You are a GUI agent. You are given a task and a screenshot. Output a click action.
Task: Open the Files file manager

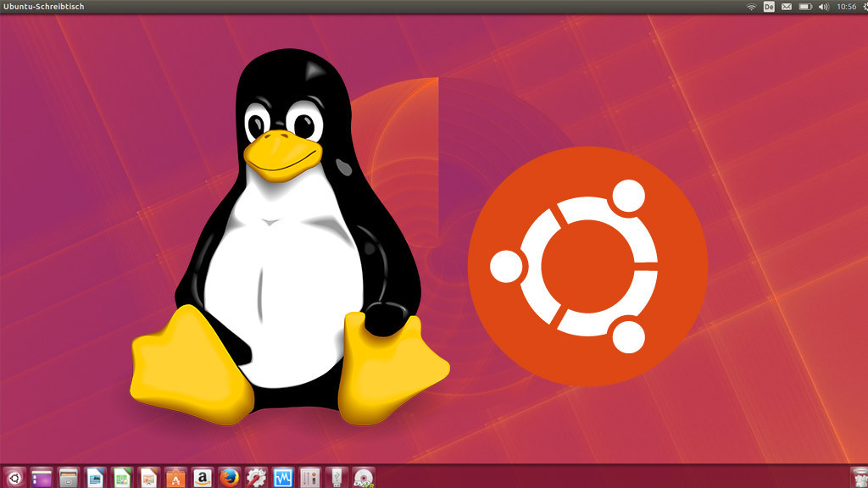click(x=69, y=477)
